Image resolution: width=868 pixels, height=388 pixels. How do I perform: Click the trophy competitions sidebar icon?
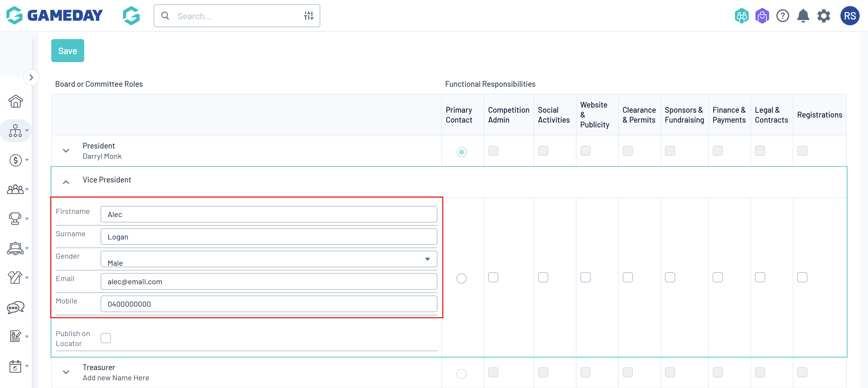coord(15,219)
